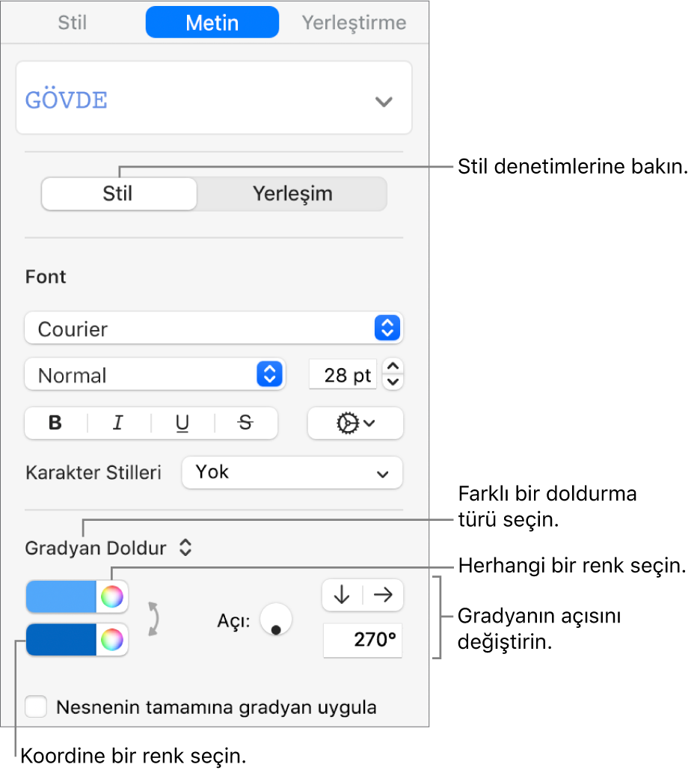
Task: Open the Normal typeface popup menu
Action: click(x=155, y=374)
